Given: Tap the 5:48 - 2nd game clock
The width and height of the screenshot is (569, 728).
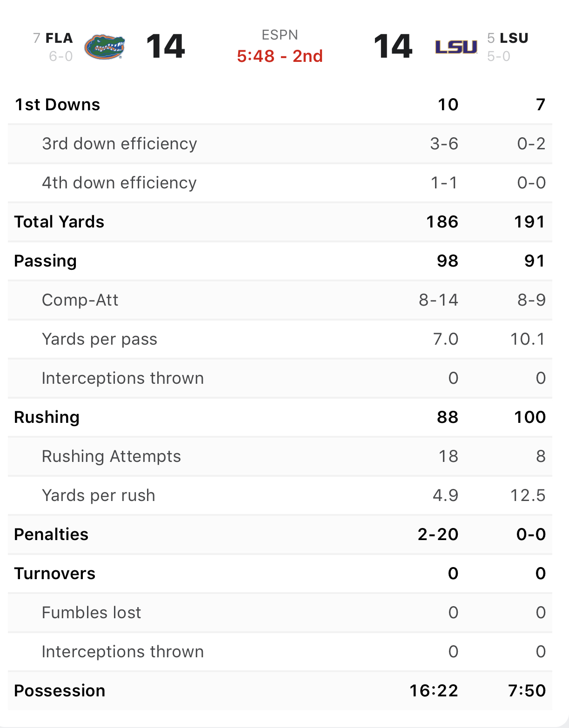Looking at the screenshot, I should (280, 56).
